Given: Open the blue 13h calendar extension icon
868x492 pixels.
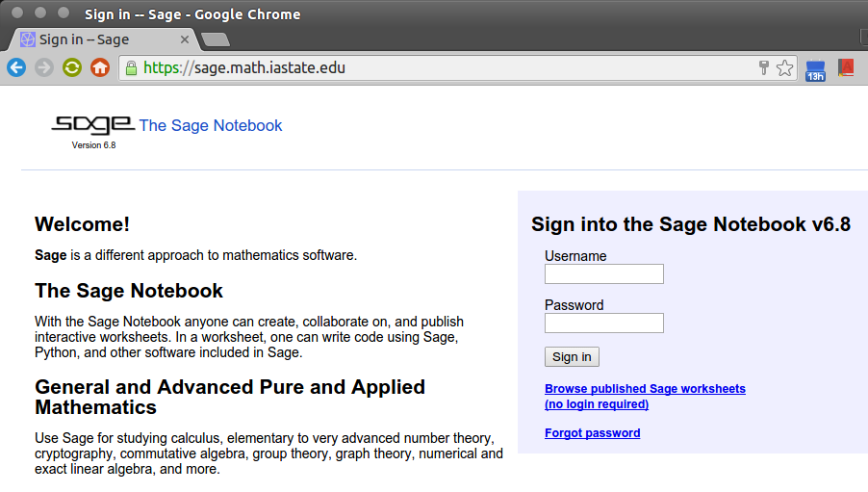Looking at the screenshot, I should click(815, 70).
